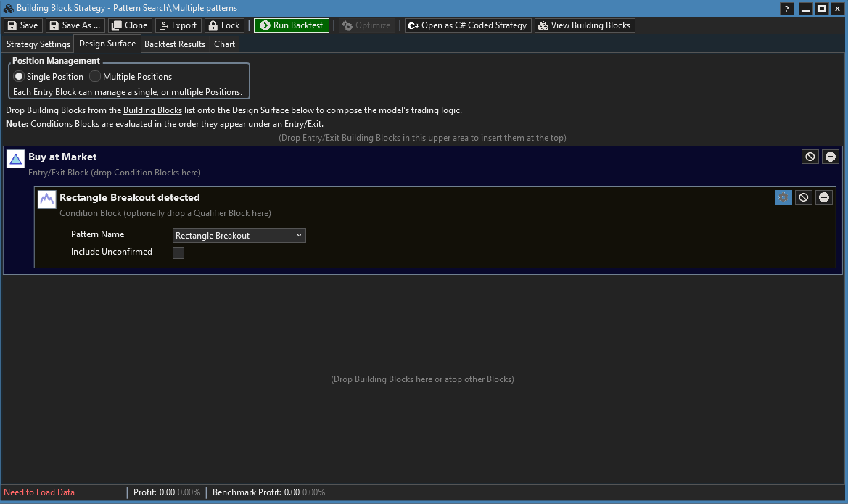
Task: Lock the strategy with padlock button
Action: pyautogui.click(x=223, y=25)
